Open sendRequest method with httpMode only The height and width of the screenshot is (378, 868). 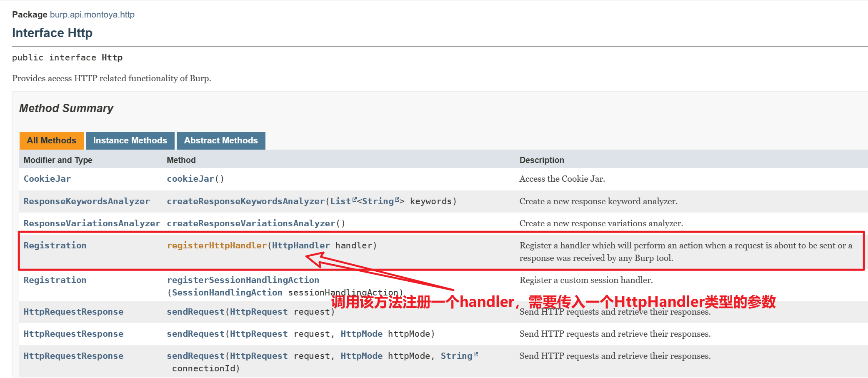click(x=196, y=334)
